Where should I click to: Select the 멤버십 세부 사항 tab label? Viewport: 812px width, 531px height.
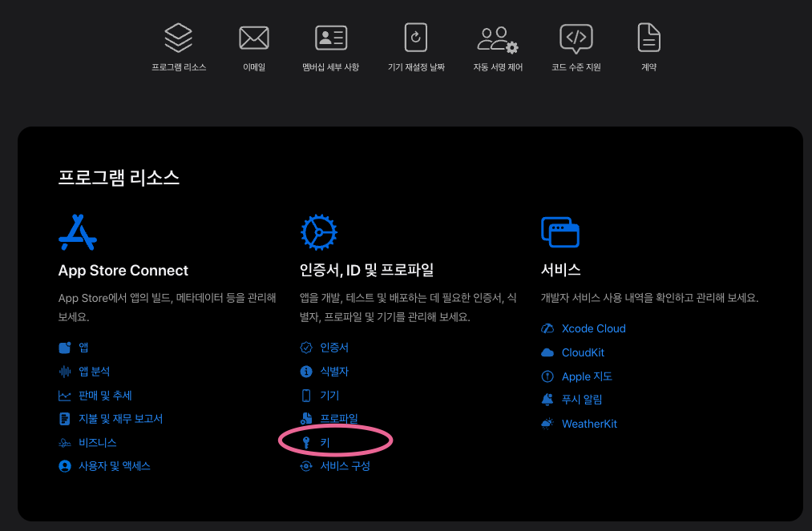tap(331, 67)
